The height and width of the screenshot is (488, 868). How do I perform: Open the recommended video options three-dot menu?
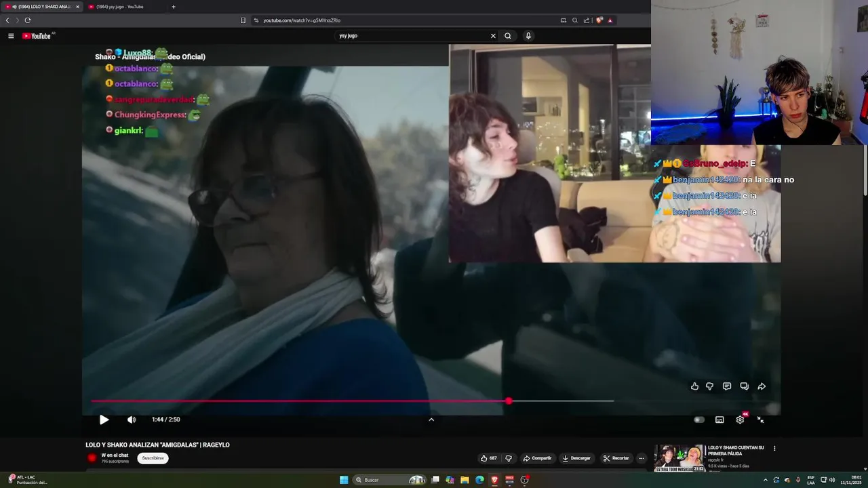774,448
